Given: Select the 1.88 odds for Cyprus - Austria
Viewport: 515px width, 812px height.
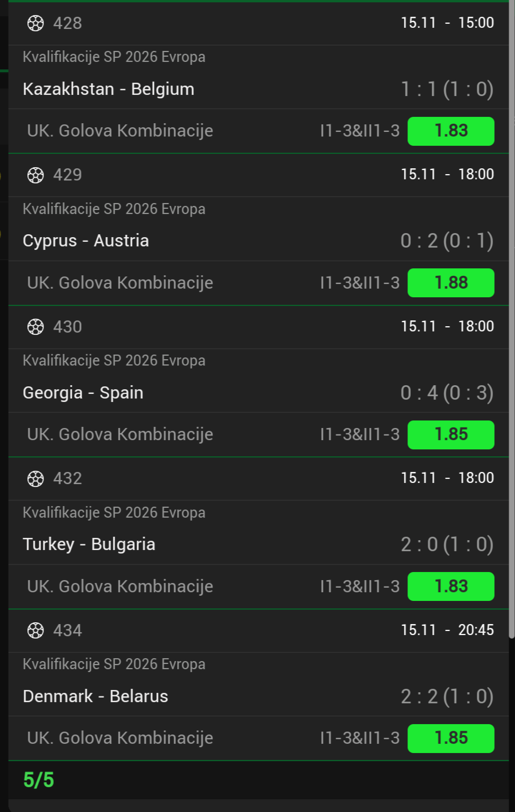Looking at the screenshot, I should tap(451, 283).
